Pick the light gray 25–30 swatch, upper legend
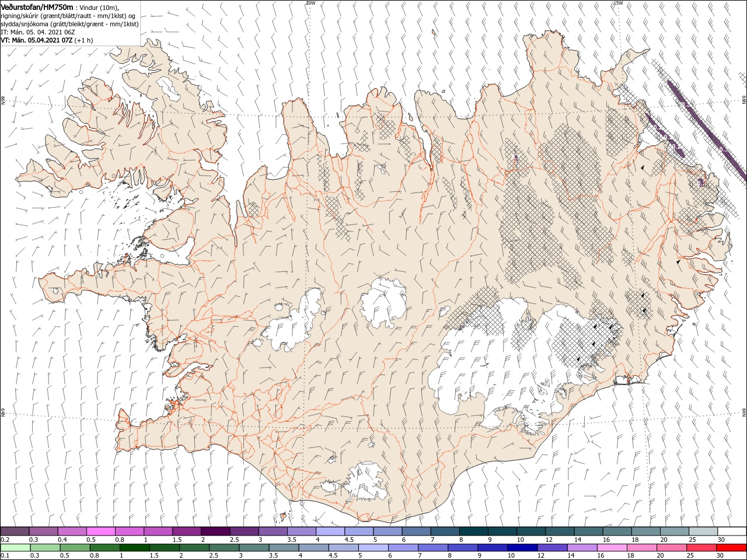Screen dimensions: 747x560 (x=704, y=531)
